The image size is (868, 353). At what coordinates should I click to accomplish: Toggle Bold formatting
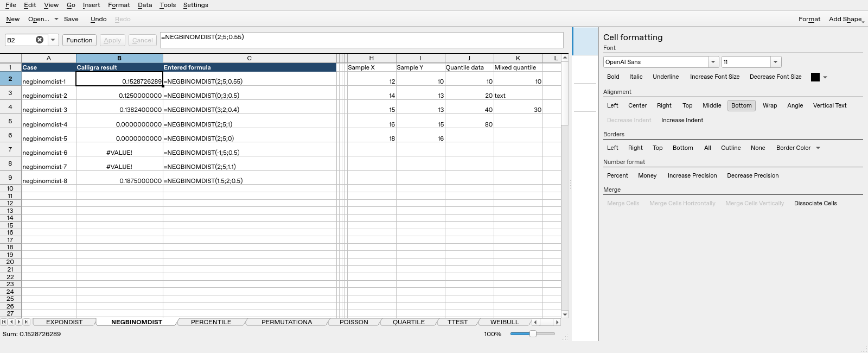(613, 77)
